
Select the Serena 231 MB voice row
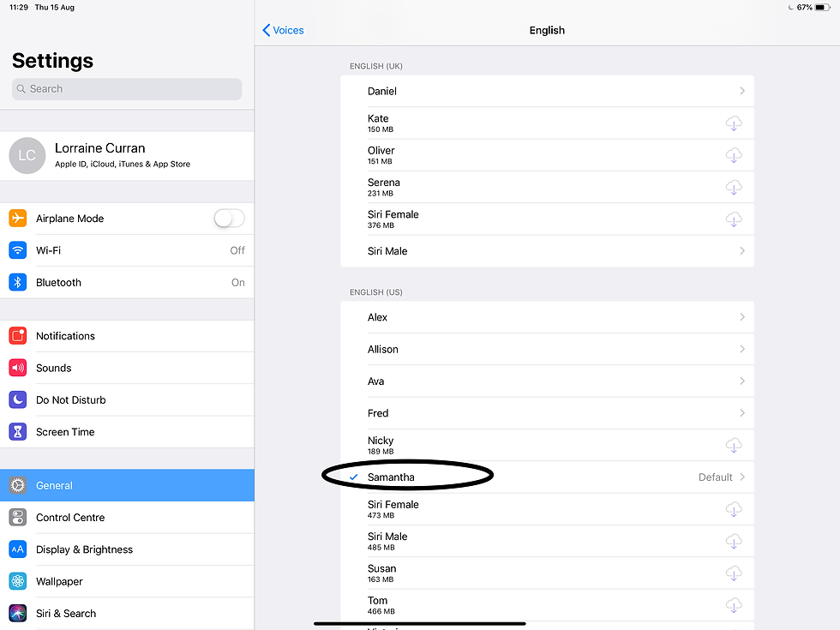(x=547, y=187)
